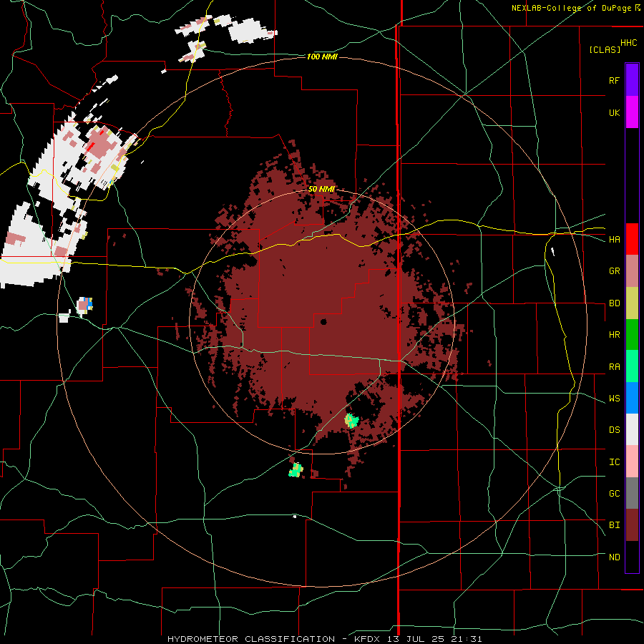Viewport: 644px width, 644px height.
Task: Click the [CLAS] units label
Action: click(x=605, y=49)
